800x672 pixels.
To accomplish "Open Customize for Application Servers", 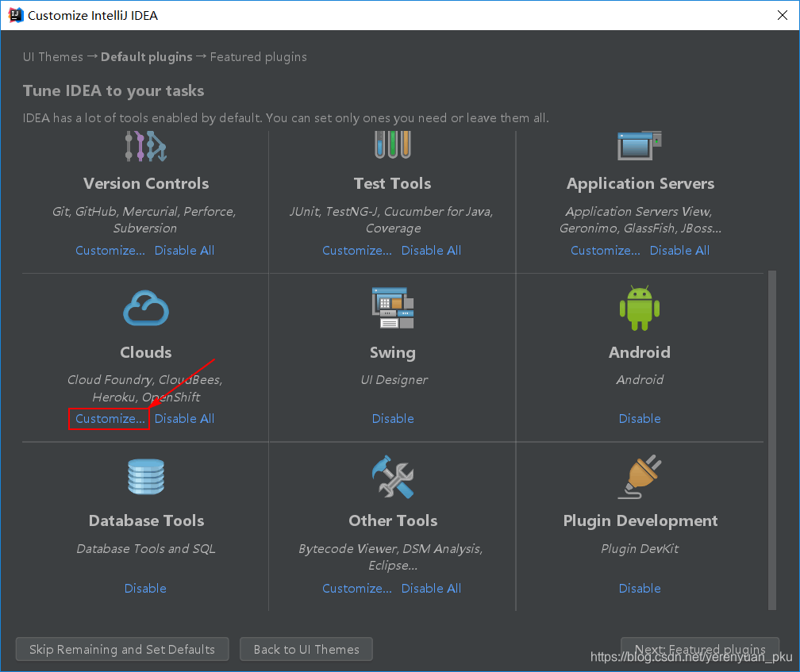I will click(605, 251).
